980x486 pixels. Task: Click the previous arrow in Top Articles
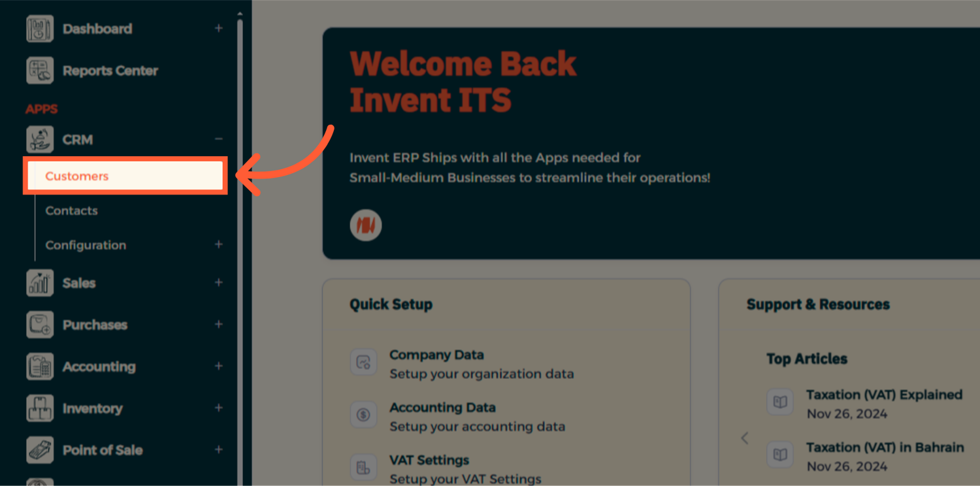click(745, 438)
